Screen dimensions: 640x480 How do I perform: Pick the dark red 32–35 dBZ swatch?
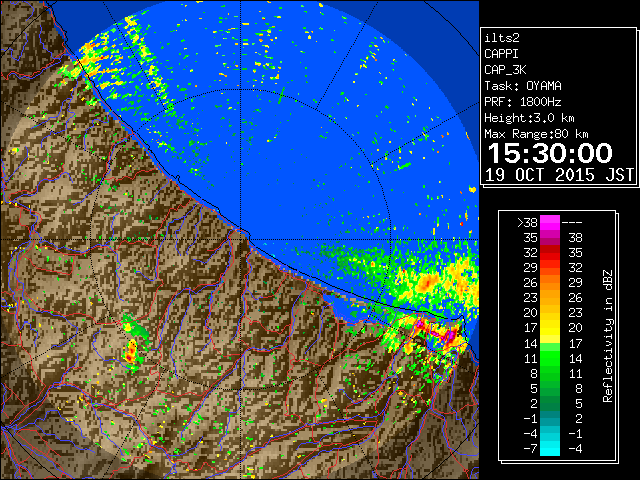(x=550, y=253)
